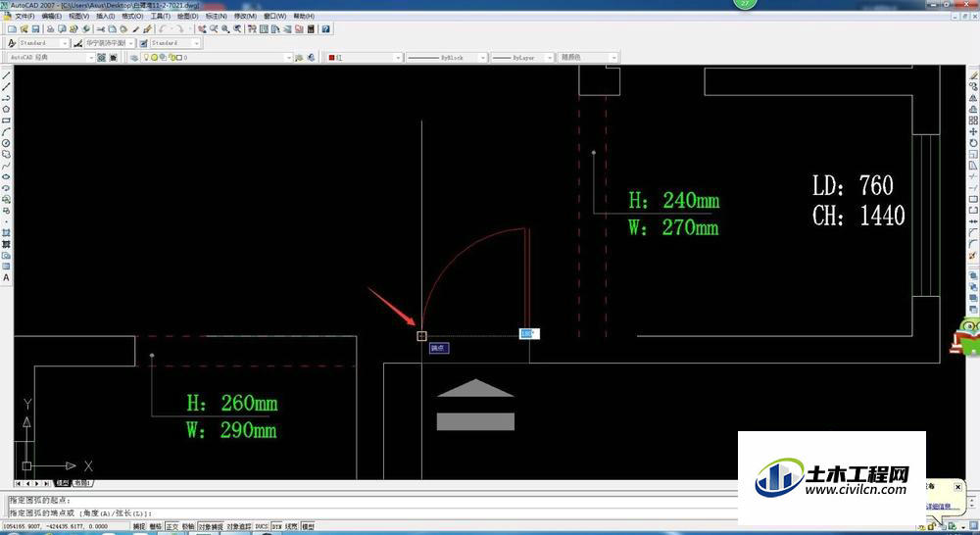Switch to the 布局1 layout tab
Image resolution: width=980 pixels, height=535 pixels.
(82, 483)
